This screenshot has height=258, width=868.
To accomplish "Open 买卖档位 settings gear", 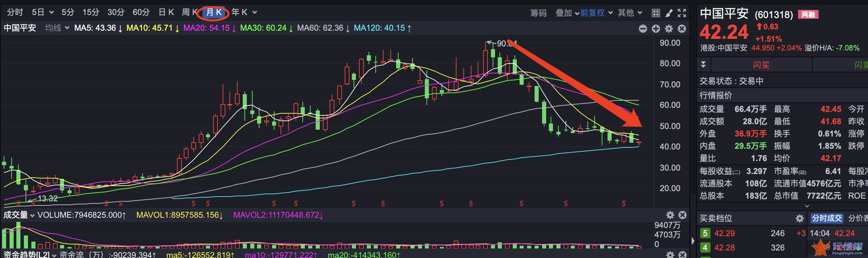I will point(800,218).
